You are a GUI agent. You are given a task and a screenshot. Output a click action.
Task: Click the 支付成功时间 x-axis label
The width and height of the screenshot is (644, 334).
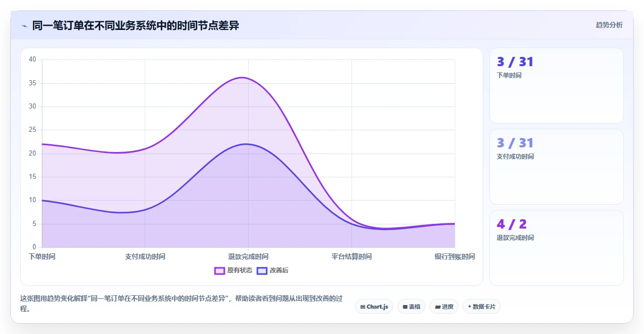coord(145,256)
